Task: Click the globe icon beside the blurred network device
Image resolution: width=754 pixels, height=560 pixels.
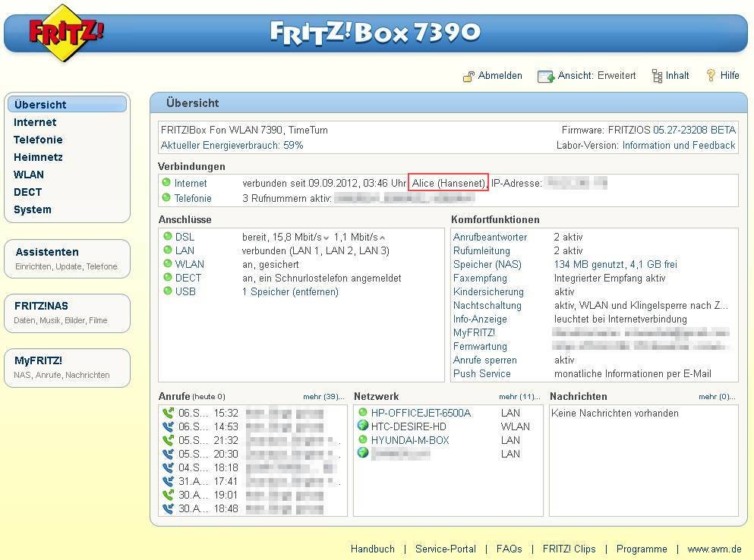Action: (363, 453)
